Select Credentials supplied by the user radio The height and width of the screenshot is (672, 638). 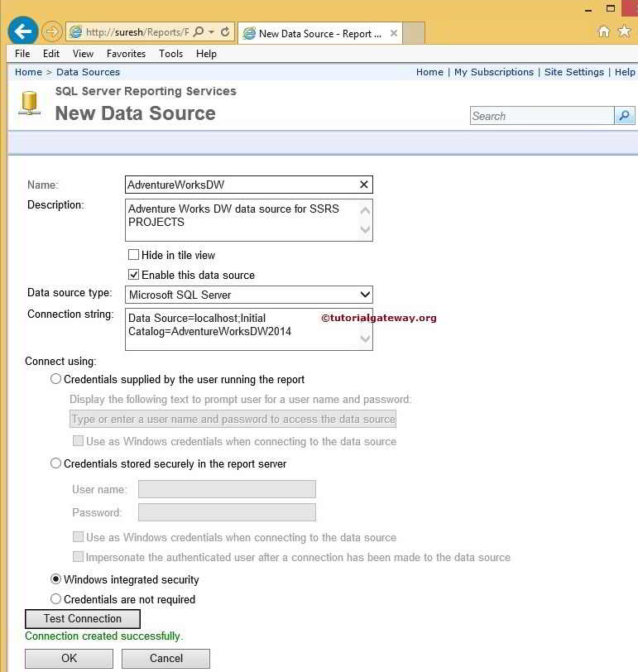(55, 379)
